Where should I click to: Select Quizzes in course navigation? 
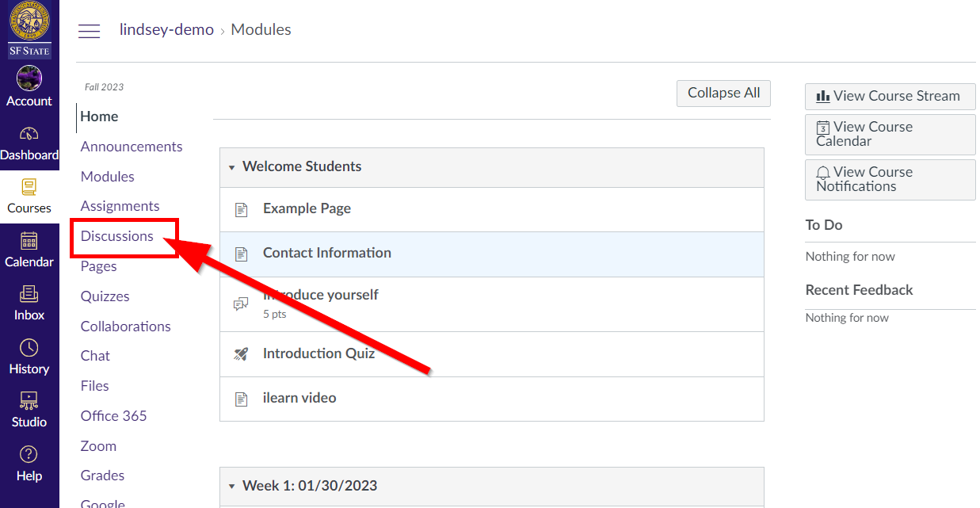105,296
